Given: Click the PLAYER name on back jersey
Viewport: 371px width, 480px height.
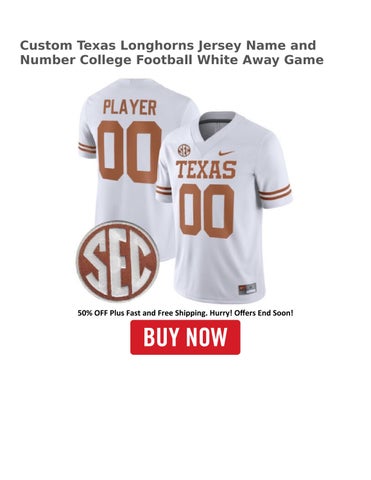Looking at the screenshot, I should coord(130,107).
